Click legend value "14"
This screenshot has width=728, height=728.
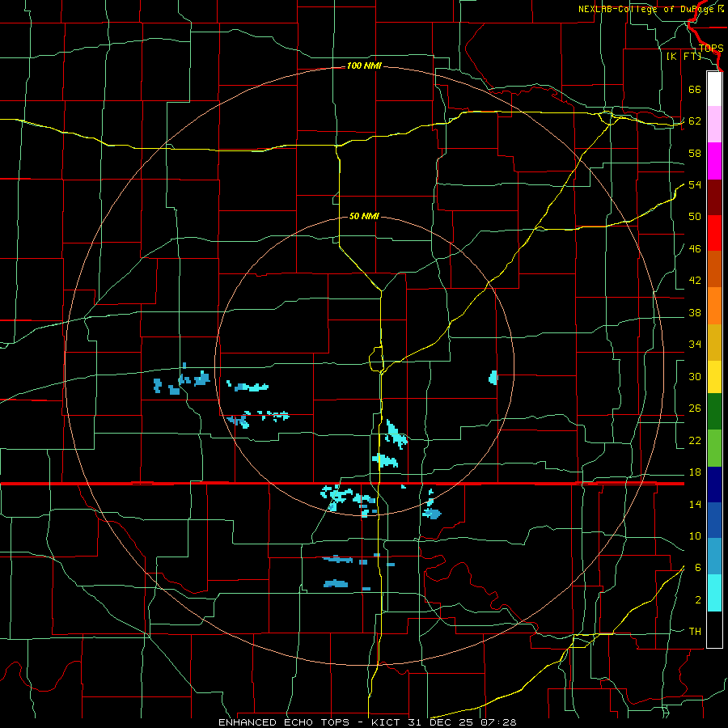(x=695, y=504)
